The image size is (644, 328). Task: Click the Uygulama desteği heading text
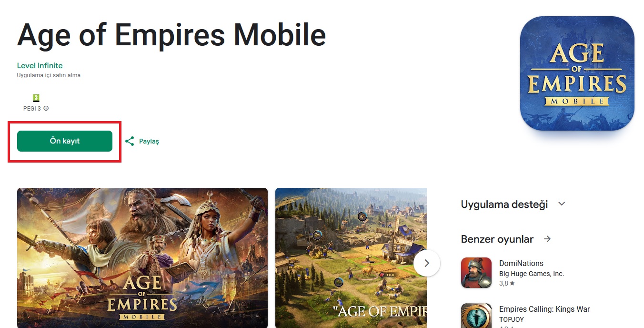coord(504,205)
